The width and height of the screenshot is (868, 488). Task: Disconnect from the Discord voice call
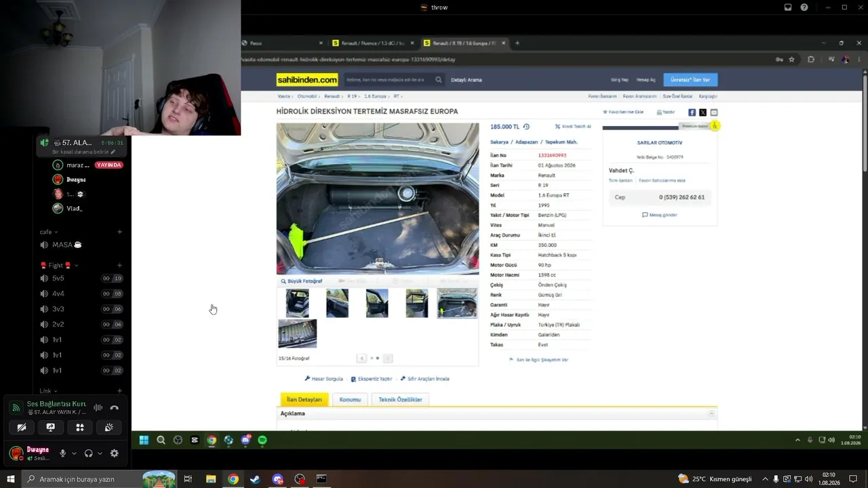point(114,408)
